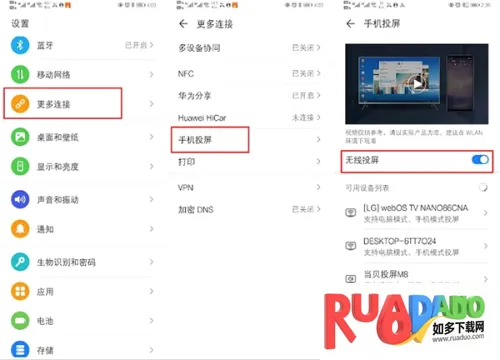Viewport: 500px width, 360px height.
Task: Go back from 更多连接 screen
Action: coord(183,24)
